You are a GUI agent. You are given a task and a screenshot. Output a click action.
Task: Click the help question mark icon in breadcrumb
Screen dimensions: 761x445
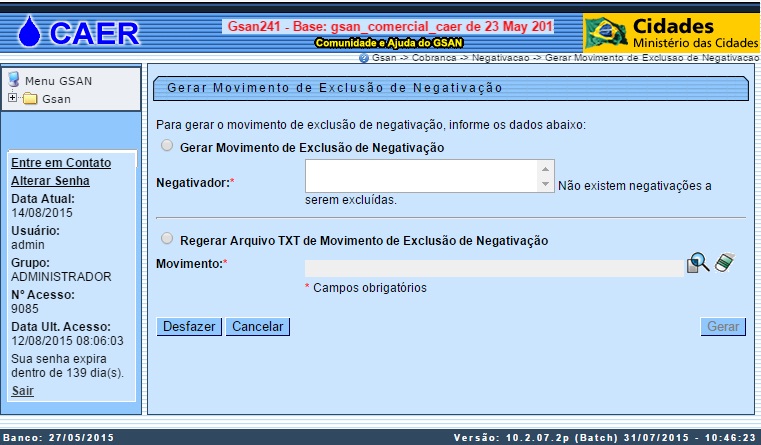click(364, 58)
